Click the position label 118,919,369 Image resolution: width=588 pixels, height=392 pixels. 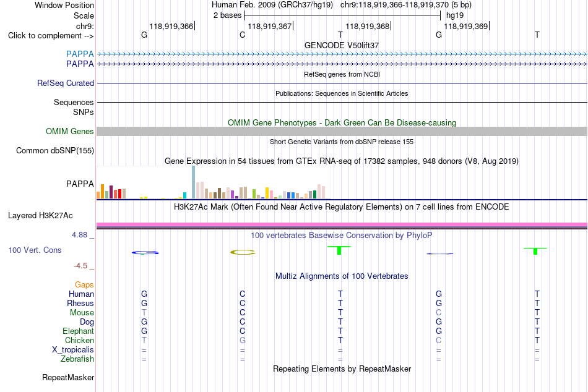click(465, 26)
